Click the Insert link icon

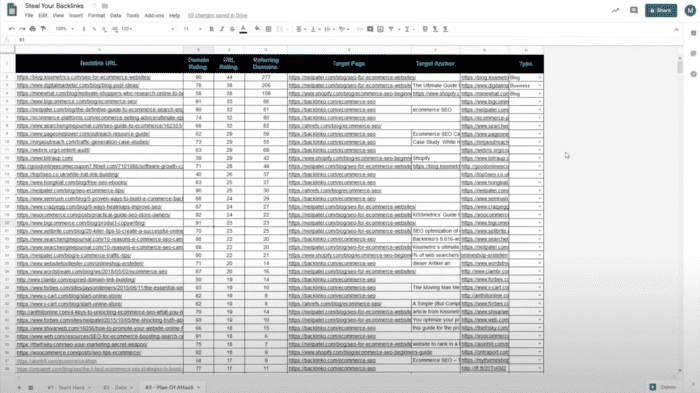coord(360,29)
